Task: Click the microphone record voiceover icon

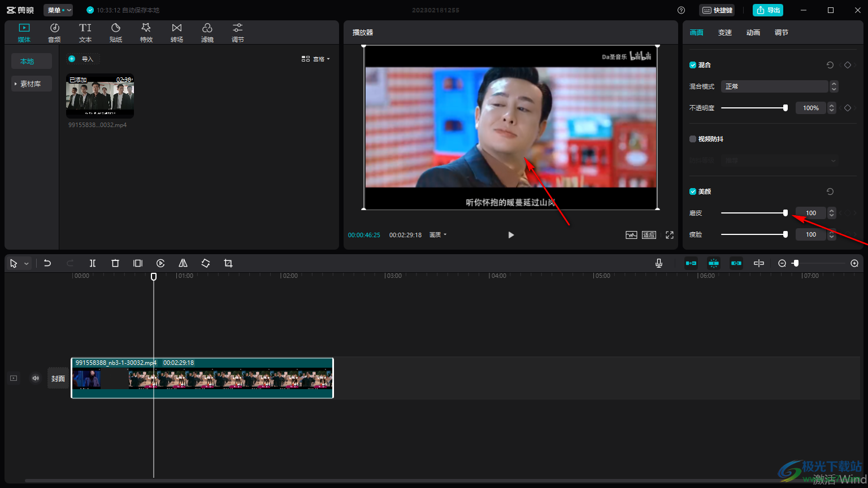Action: pos(659,263)
